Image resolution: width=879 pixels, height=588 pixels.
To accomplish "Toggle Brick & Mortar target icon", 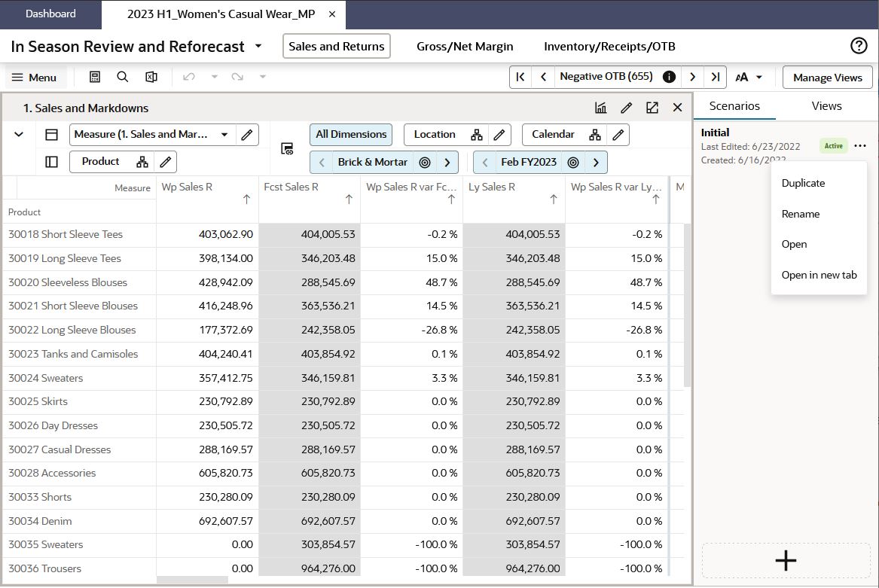I will point(425,163).
